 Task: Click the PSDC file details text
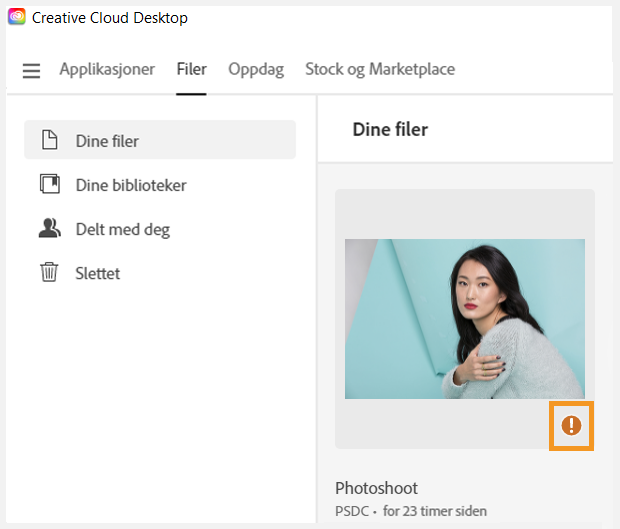(411, 511)
